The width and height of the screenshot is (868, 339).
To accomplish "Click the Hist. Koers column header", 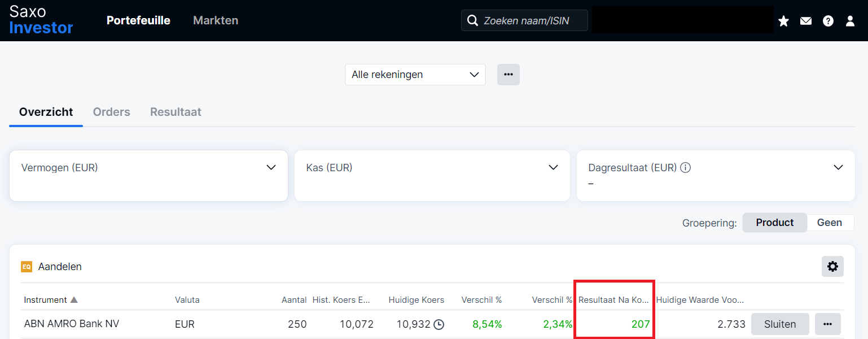I will pos(343,300).
